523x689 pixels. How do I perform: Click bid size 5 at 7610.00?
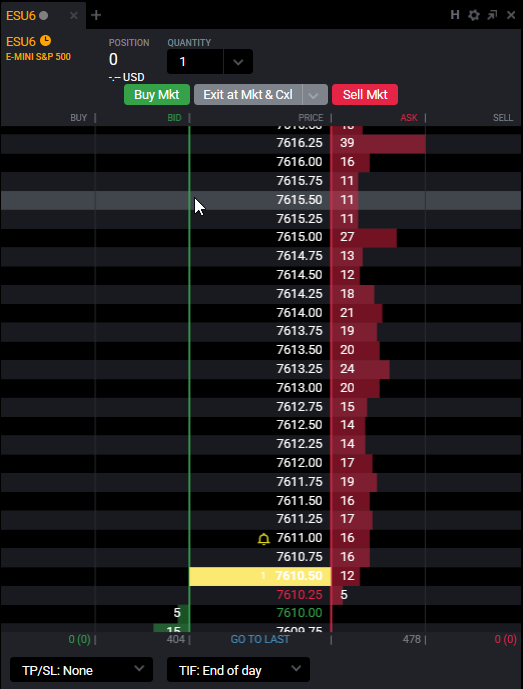click(x=177, y=613)
